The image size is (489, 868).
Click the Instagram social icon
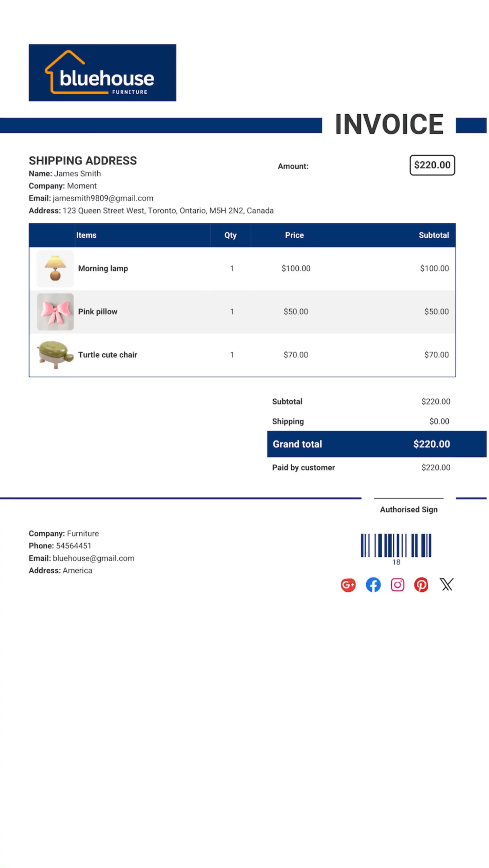click(x=397, y=585)
